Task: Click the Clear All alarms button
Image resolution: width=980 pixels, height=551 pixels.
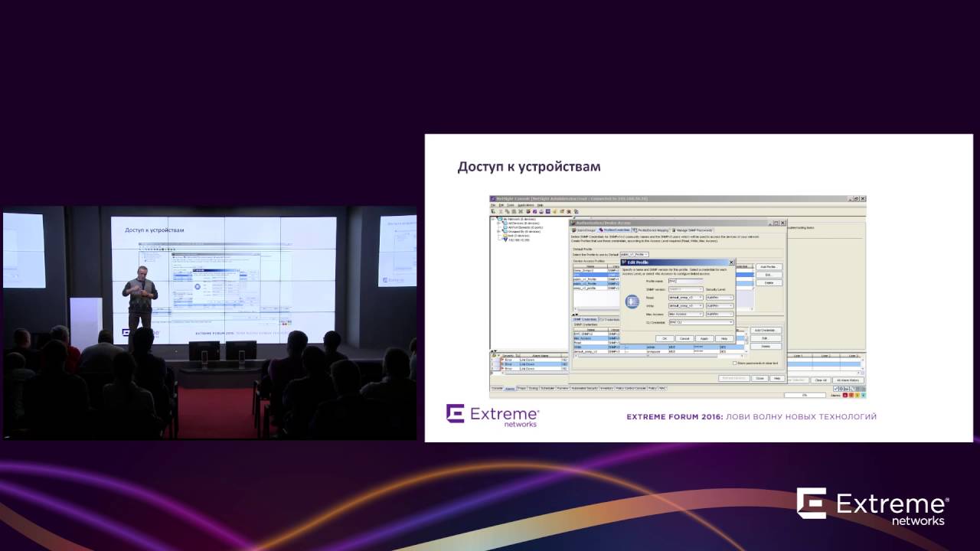Action: [x=821, y=380]
